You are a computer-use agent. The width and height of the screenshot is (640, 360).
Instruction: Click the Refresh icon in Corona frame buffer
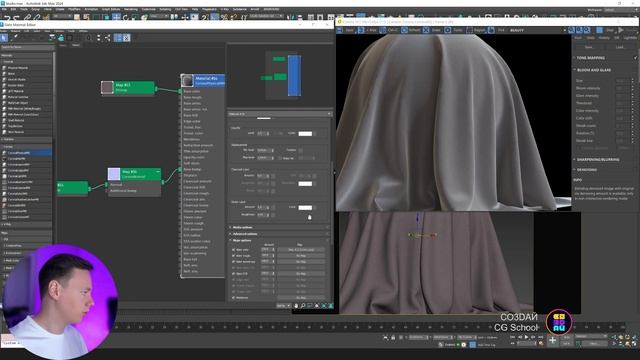tap(404, 30)
